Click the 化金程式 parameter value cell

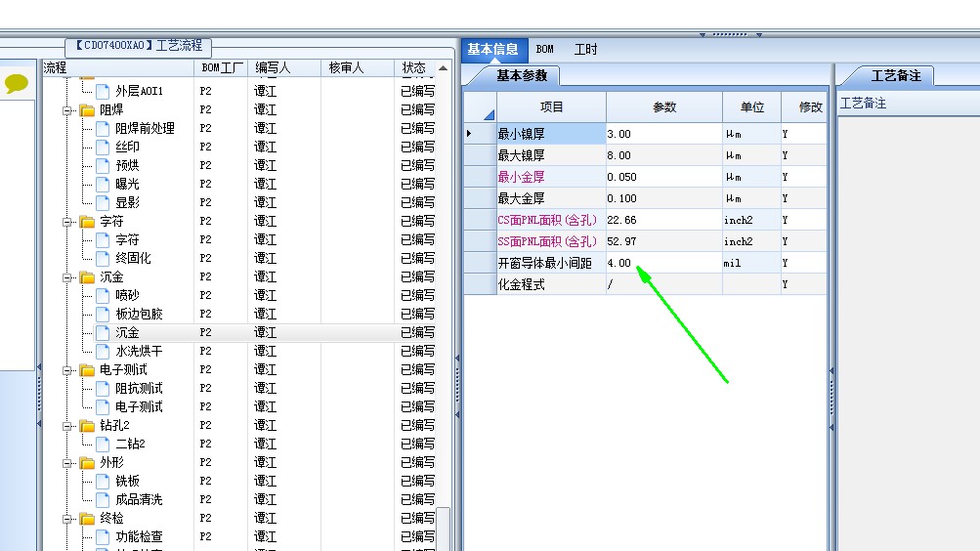(664, 285)
